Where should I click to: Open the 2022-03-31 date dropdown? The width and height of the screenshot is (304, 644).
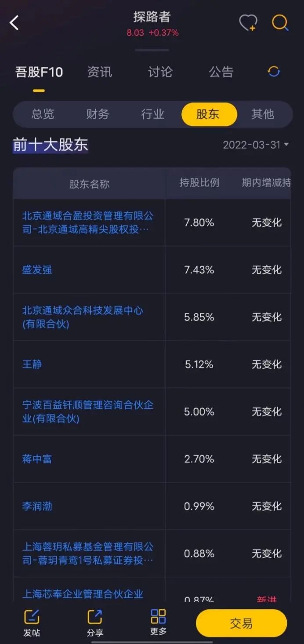[256, 145]
